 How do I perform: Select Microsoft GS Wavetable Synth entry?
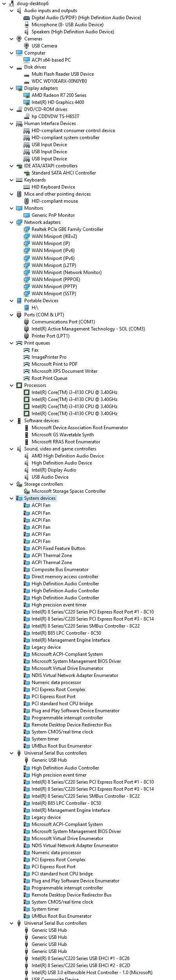click(63, 435)
